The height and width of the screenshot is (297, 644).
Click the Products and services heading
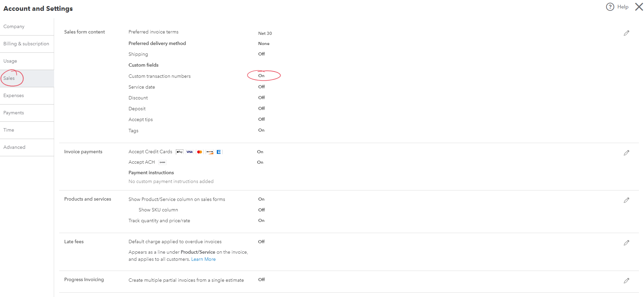88,199
